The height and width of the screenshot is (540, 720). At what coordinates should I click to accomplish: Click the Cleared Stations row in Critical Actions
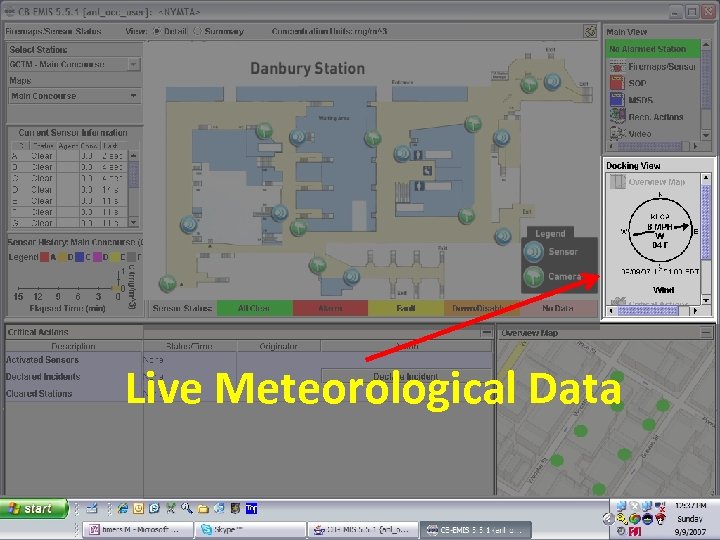(248, 394)
